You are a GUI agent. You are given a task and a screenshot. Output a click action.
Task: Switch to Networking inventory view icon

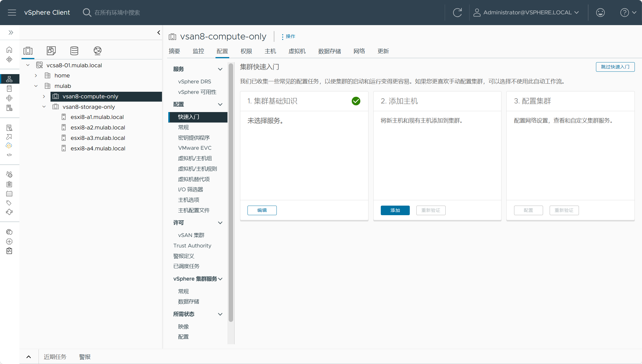97,51
